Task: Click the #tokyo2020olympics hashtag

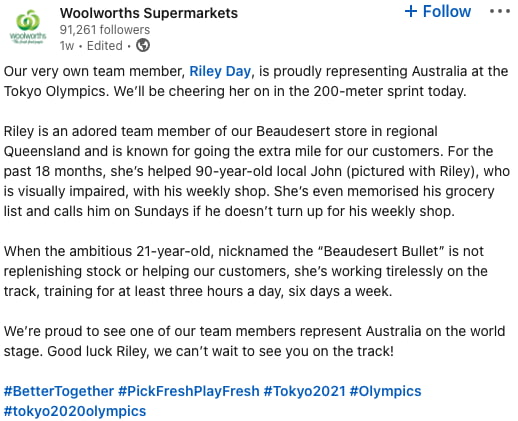Action: tap(75, 411)
